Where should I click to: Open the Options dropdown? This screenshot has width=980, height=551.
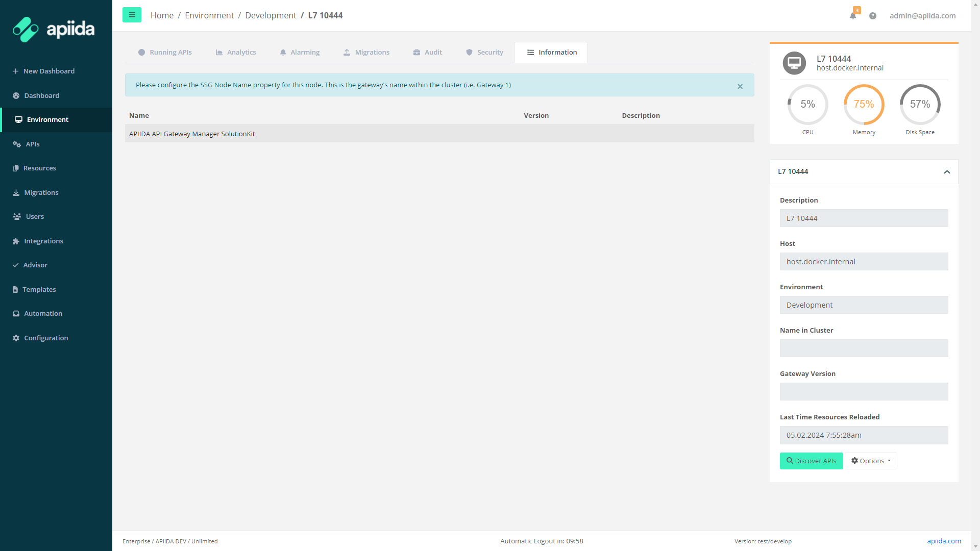[871, 461]
